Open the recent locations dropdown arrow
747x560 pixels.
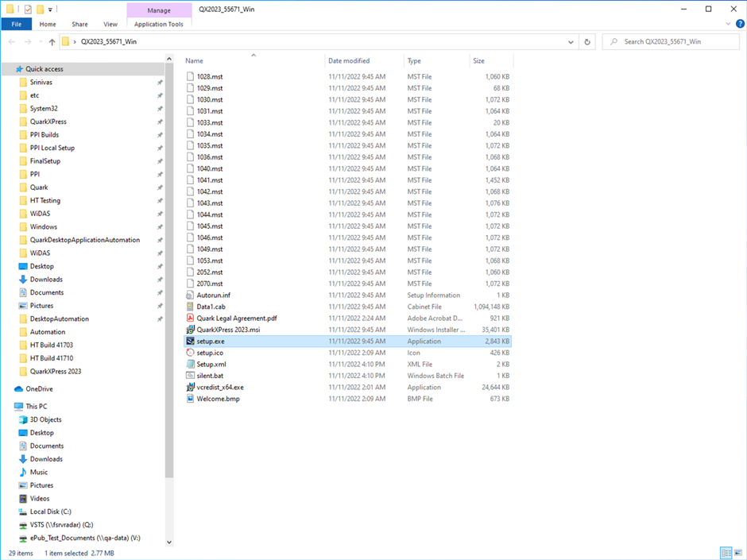[40, 42]
